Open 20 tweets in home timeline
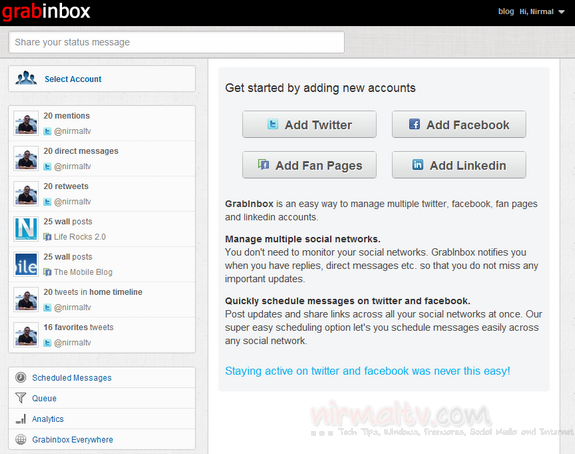Viewport: 575px width, 454px height. [x=93, y=292]
